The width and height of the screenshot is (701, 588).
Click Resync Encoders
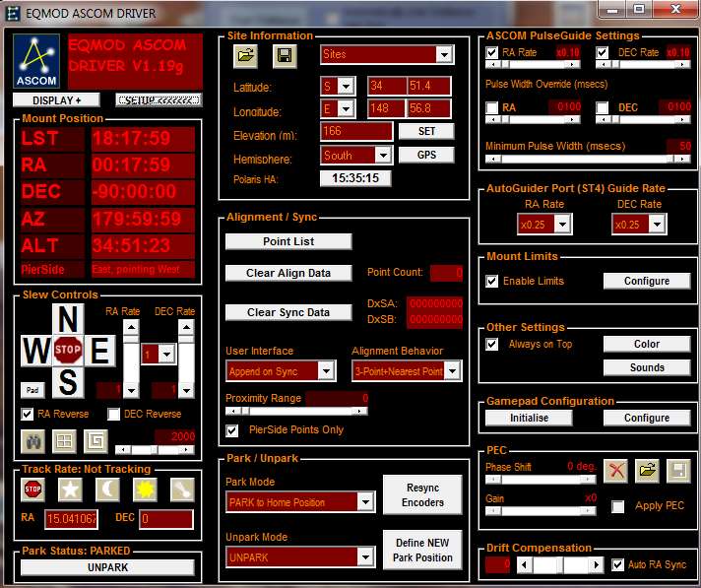422,495
